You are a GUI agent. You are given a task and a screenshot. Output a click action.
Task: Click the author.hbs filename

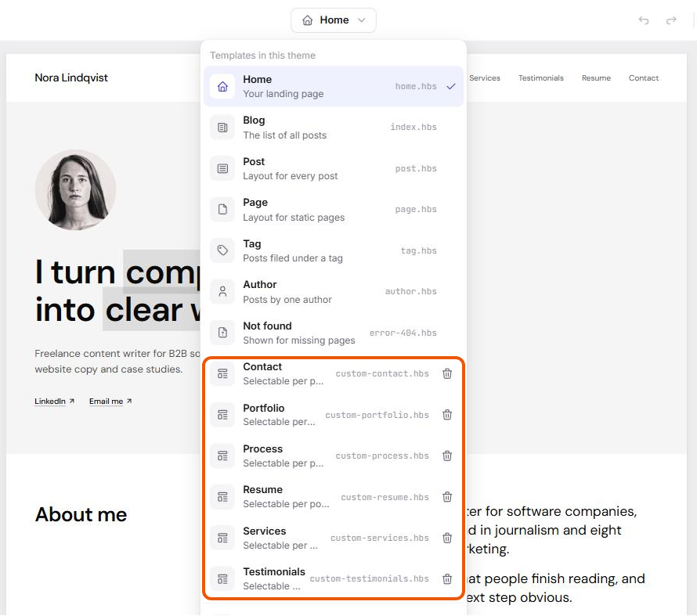(410, 291)
